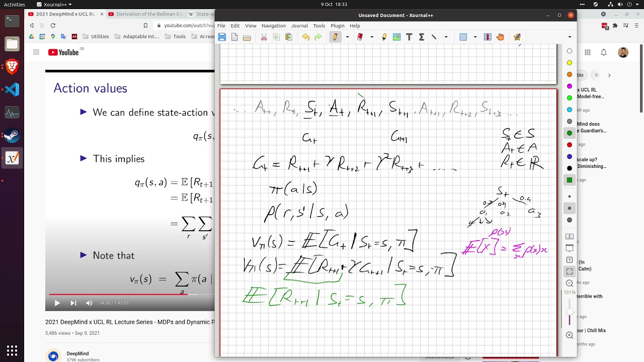Click the Paste clipboard icon

(x=288, y=37)
